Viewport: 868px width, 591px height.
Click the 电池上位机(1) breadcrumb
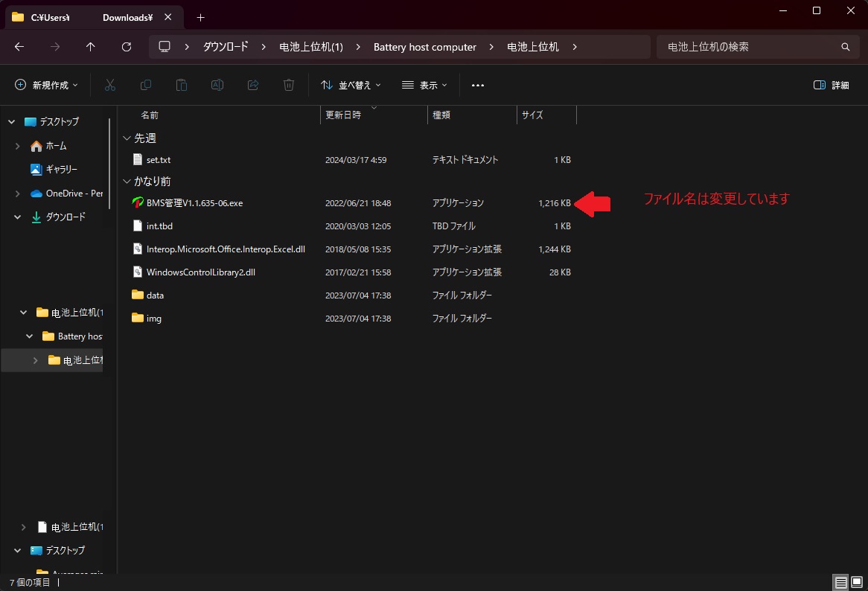coord(311,47)
